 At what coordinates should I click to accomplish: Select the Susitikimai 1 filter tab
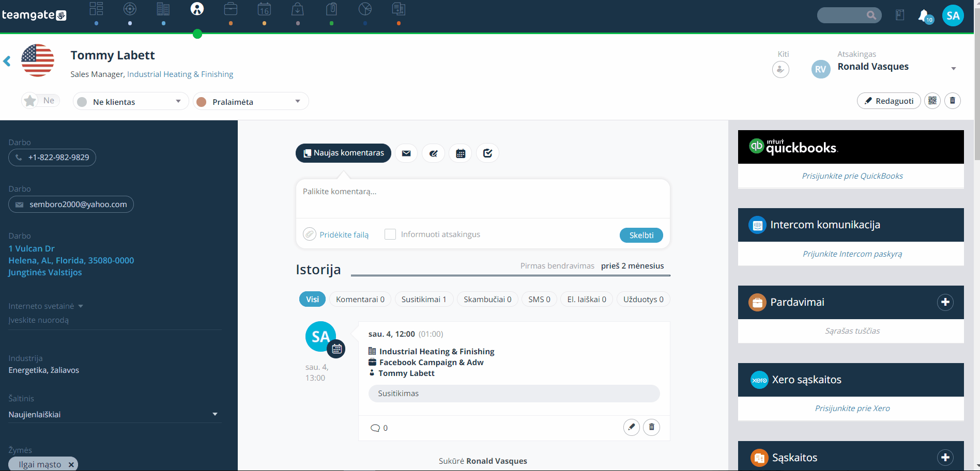424,300
